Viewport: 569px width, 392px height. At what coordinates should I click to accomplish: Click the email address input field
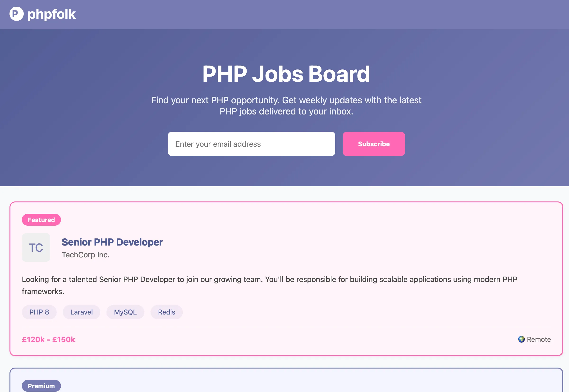251,144
